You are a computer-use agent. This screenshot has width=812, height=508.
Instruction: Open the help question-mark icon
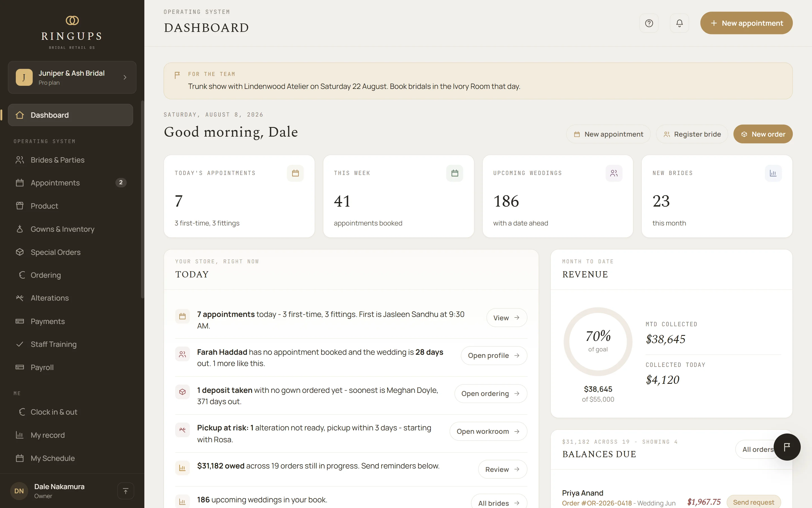[649, 23]
